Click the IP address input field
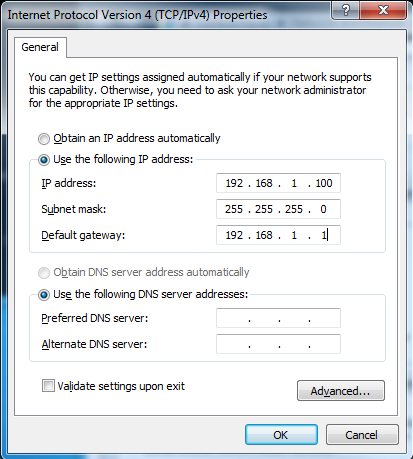This screenshot has height=459, width=413. click(x=278, y=183)
